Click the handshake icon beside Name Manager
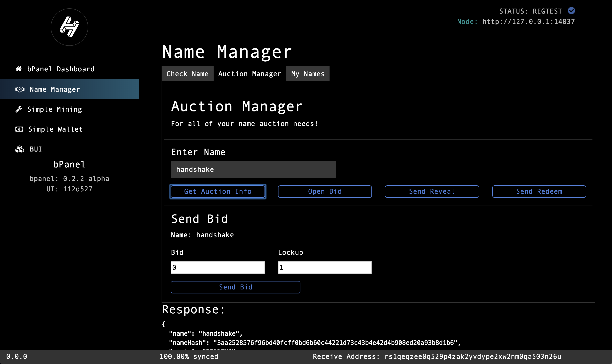Screen dimensions: 612x364 pos(20,89)
